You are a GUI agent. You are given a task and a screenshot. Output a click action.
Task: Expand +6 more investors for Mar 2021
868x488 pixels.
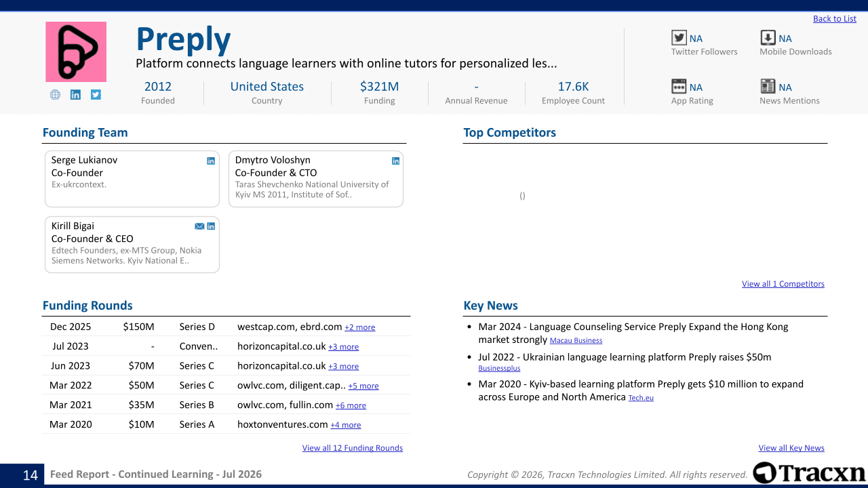(351, 406)
